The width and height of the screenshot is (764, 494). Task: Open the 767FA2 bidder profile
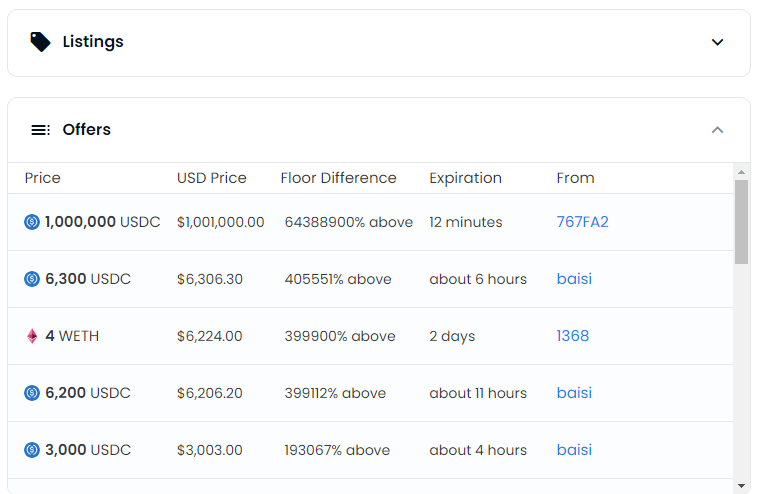pos(582,222)
